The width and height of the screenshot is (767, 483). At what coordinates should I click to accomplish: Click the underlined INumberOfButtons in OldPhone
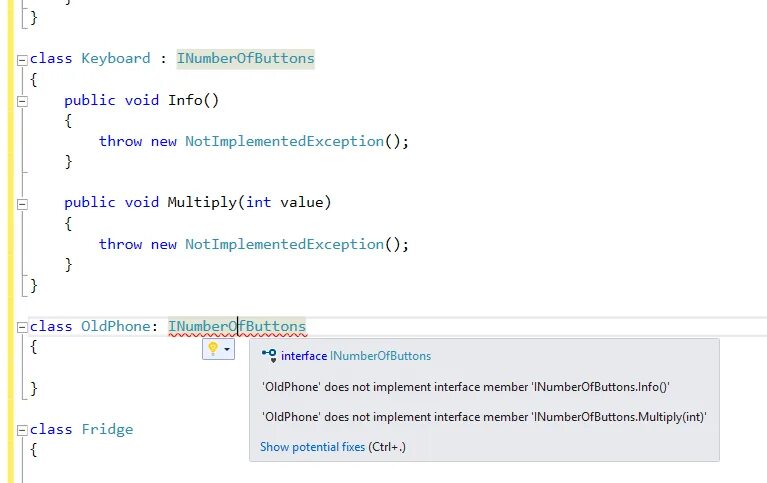click(237, 326)
